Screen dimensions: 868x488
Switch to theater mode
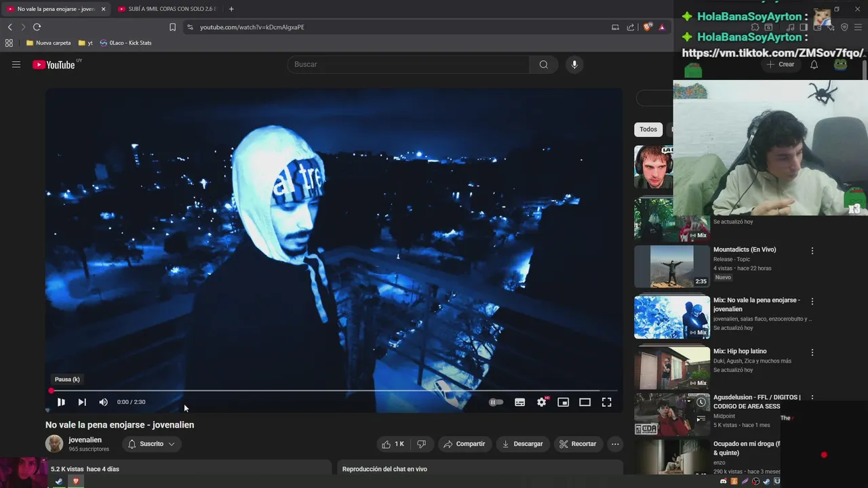[x=585, y=402]
